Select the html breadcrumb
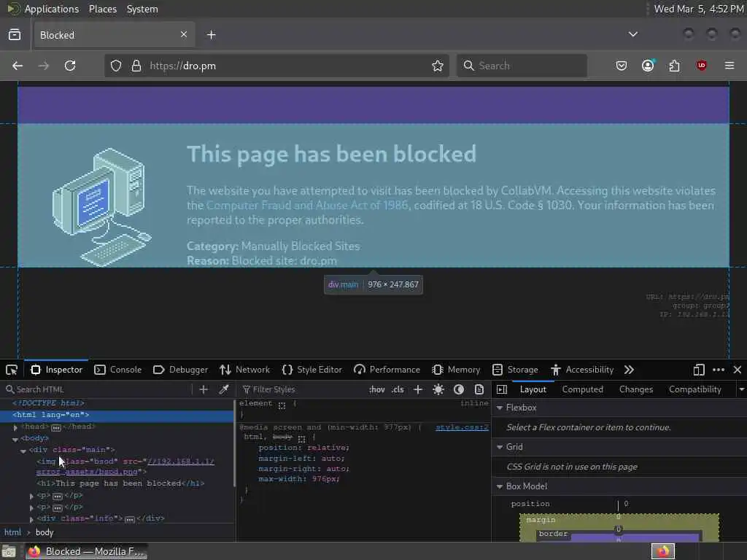 (x=12, y=532)
